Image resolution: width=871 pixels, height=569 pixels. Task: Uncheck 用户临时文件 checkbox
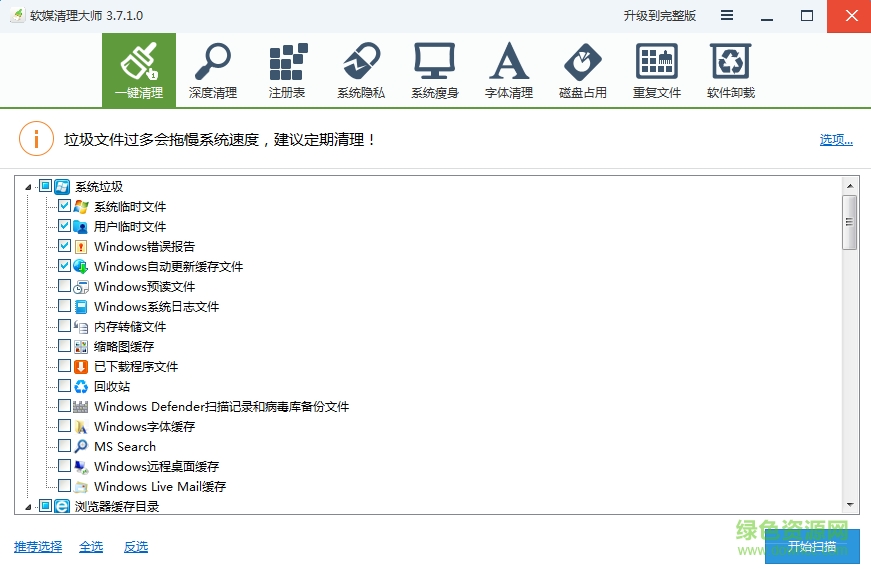tap(64, 226)
